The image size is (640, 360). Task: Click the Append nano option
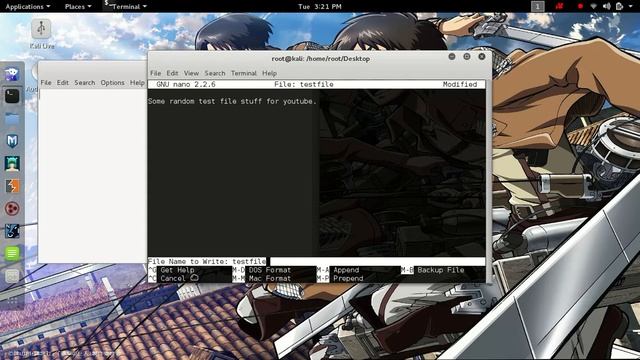[346, 270]
